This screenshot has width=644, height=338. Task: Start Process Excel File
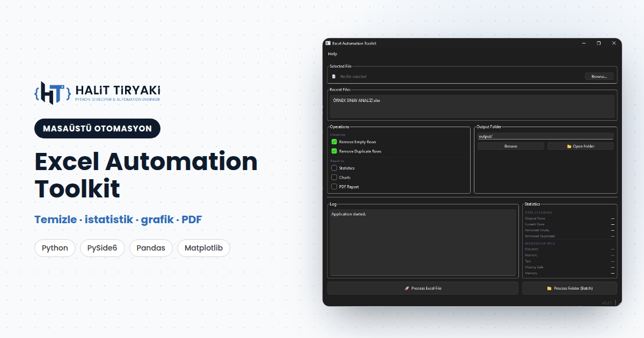[423, 288]
